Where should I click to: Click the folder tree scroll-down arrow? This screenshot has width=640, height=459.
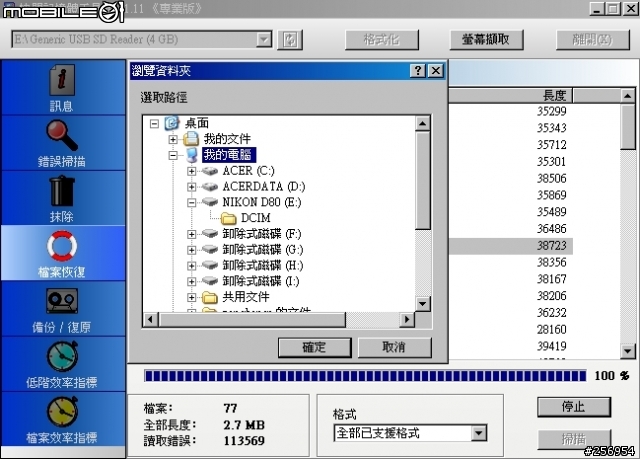click(x=422, y=304)
